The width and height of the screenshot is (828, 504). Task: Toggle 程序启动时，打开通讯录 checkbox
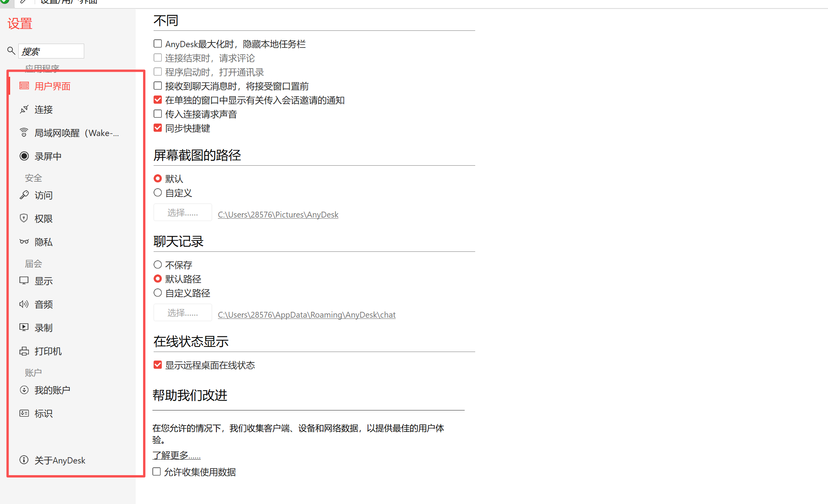pos(157,72)
